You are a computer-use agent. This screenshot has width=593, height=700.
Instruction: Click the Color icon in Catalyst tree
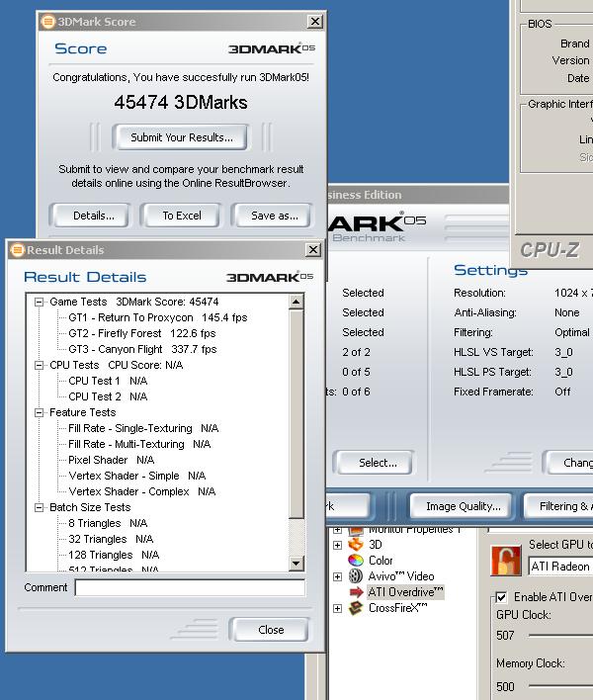pyautogui.click(x=356, y=561)
